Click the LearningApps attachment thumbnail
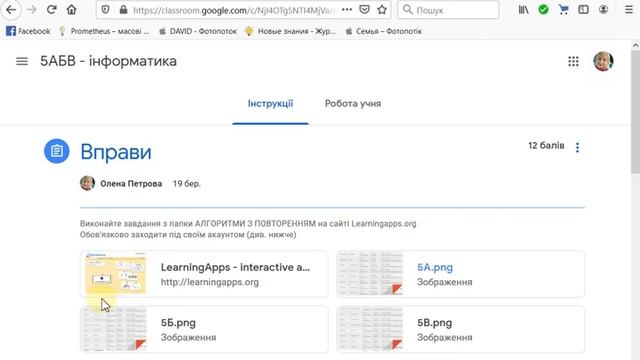 click(x=115, y=274)
